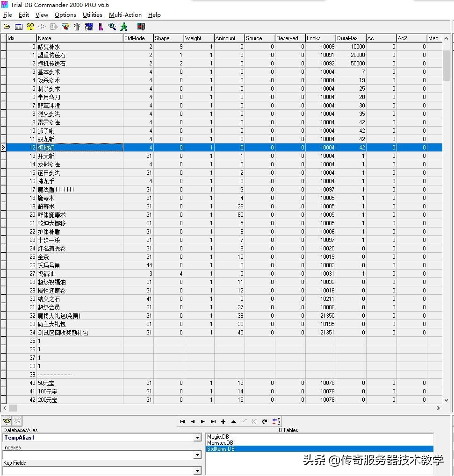Click the refresh data navigator button
454x476 pixels.
(265, 421)
